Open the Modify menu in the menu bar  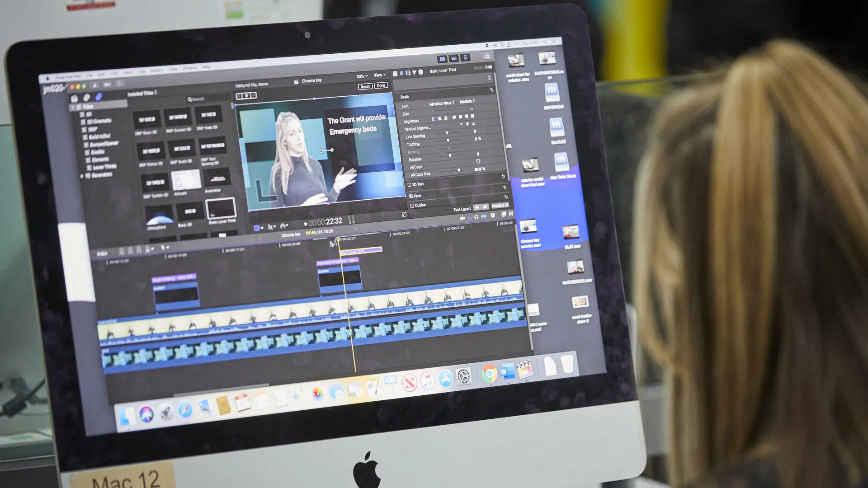[x=156, y=70]
